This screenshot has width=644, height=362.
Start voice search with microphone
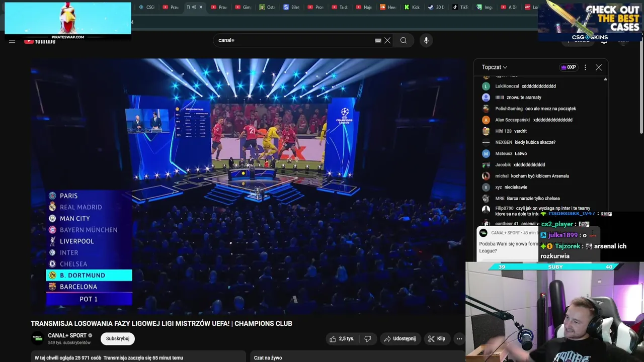point(426,40)
